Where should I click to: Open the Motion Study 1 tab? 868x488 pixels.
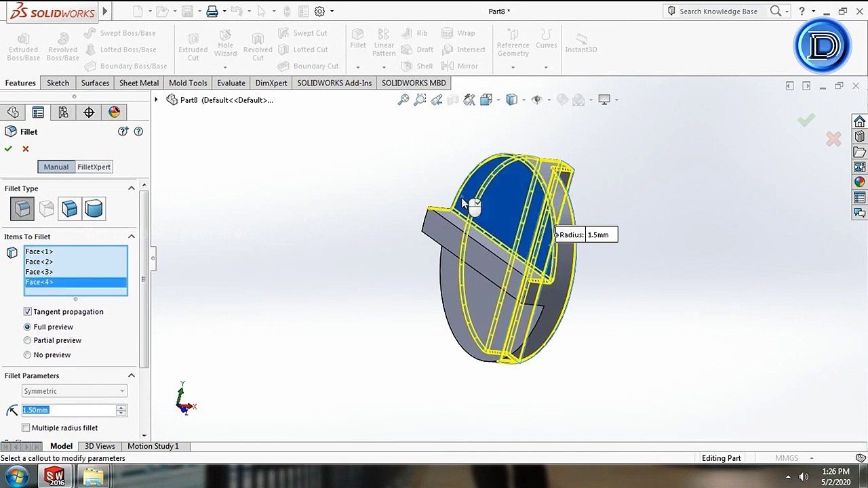point(153,446)
